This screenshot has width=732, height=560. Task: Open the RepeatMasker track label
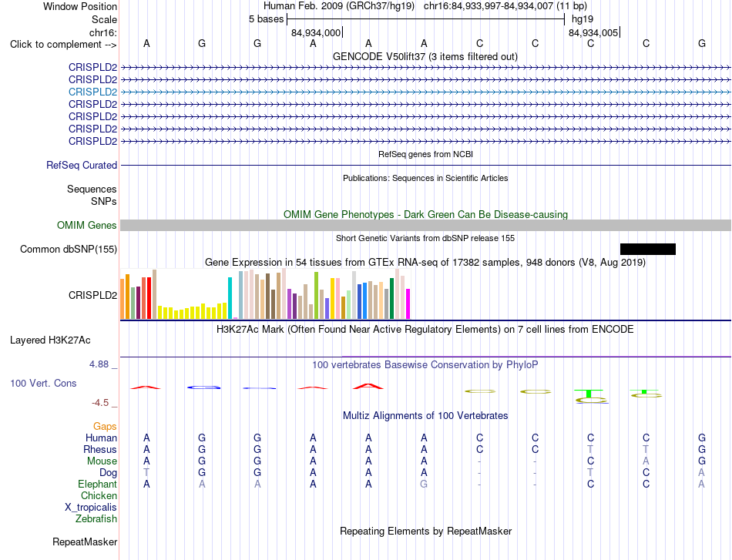coord(85,542)
